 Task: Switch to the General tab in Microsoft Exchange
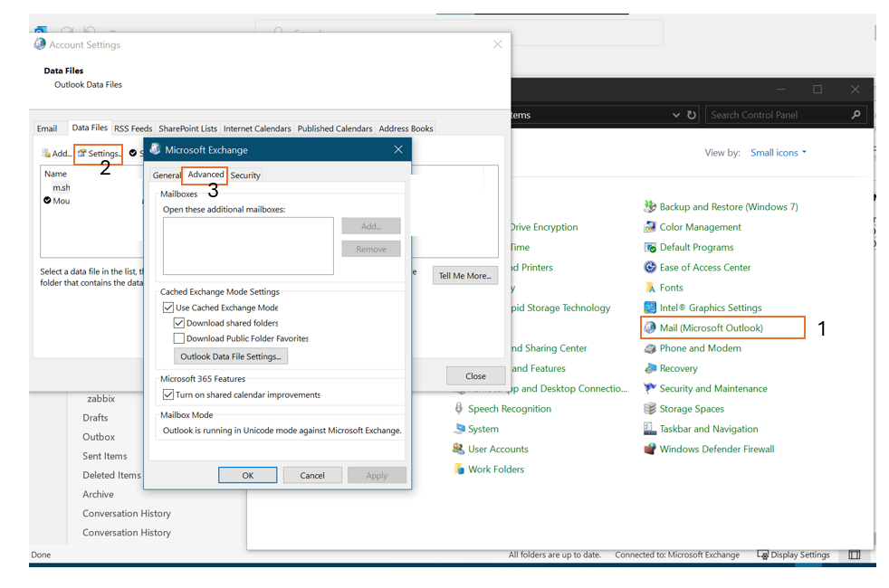167,175
